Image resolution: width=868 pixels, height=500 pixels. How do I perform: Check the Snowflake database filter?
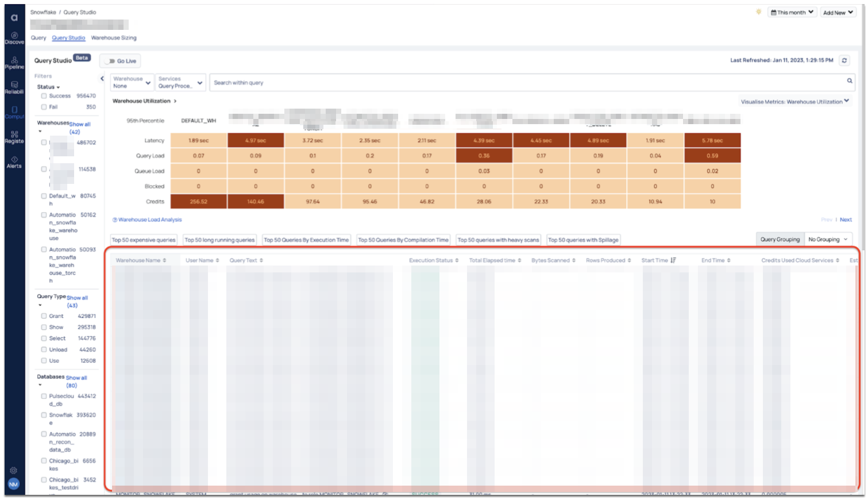[44, 415]
